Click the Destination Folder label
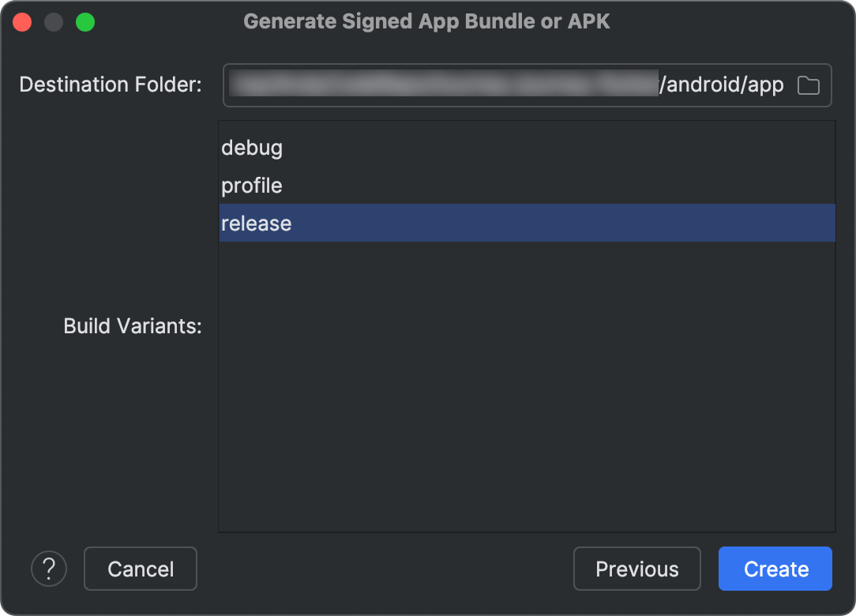This screenshot has width=856, height=616. click(111, 85)
